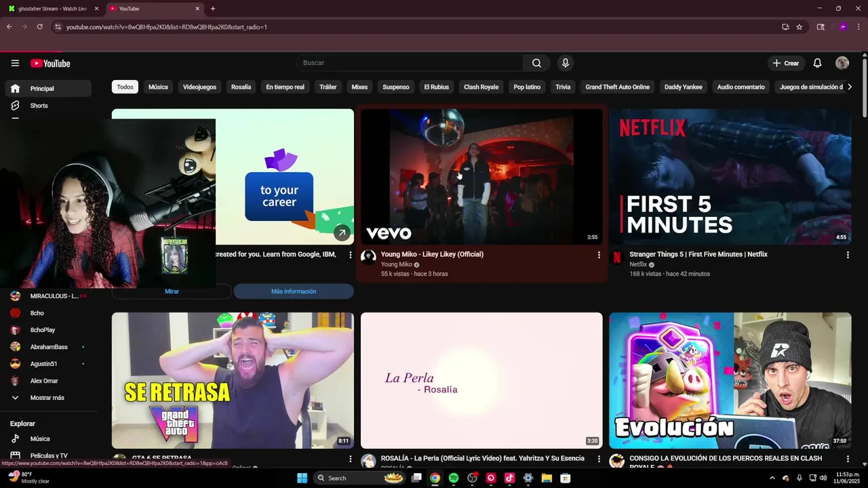Open external link arrow on ad thumbnail
Viewport: 868px width, 488px height.
coord(342,232)
